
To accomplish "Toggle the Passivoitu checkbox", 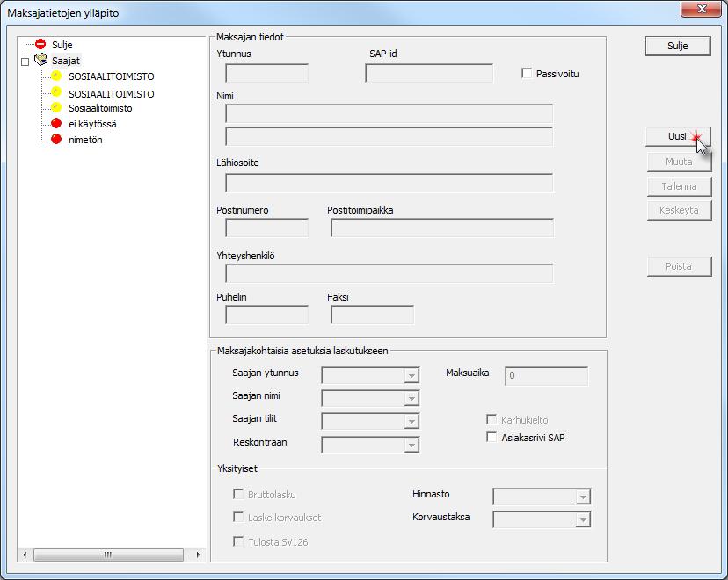I will pyautogui.click(x=527, y=73).
